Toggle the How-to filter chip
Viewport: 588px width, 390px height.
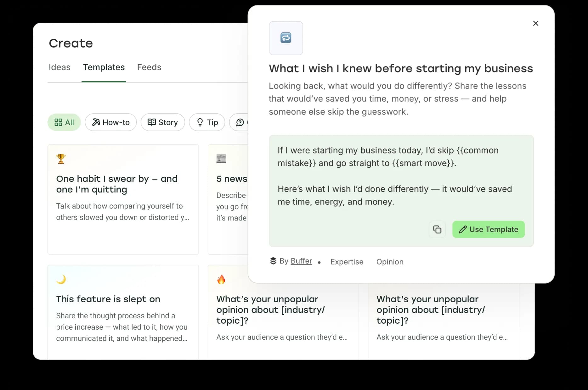(x=110, y=122)
